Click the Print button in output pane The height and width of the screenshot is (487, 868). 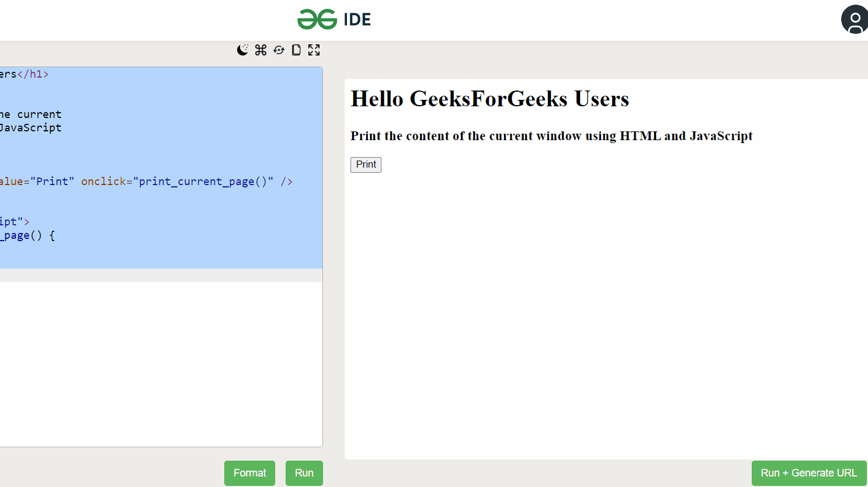point(366,165)
